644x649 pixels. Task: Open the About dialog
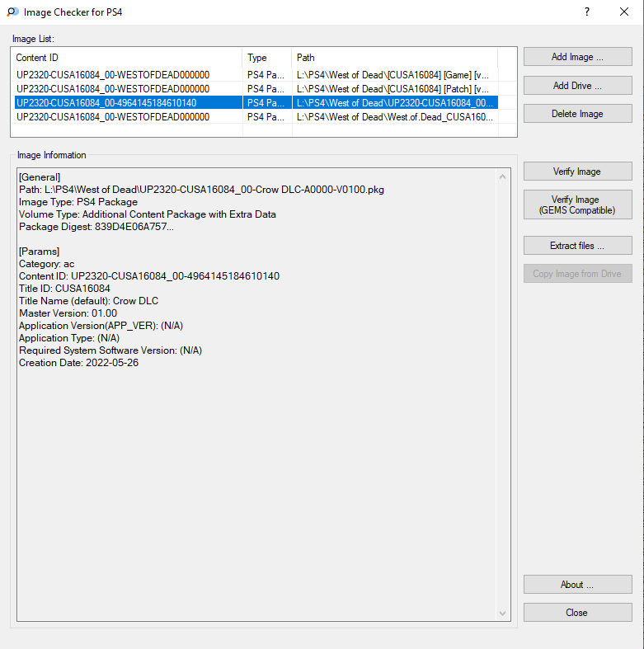click(577, 585)
